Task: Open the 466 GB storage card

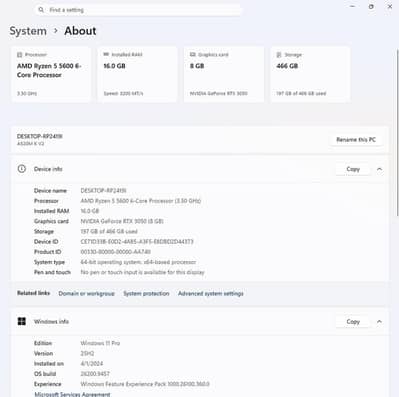Action: (x=310, y=74)
